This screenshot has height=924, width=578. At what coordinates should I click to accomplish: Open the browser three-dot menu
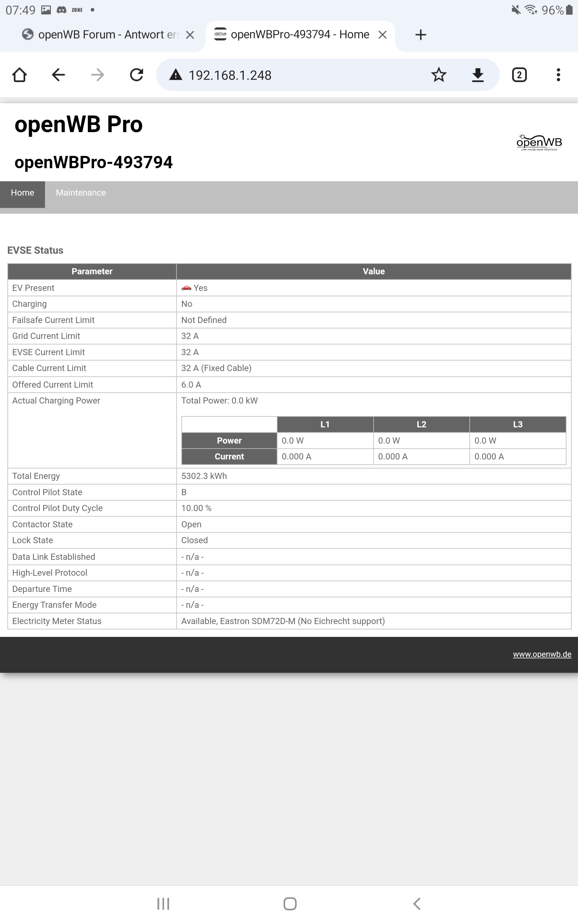coord(558,75)
